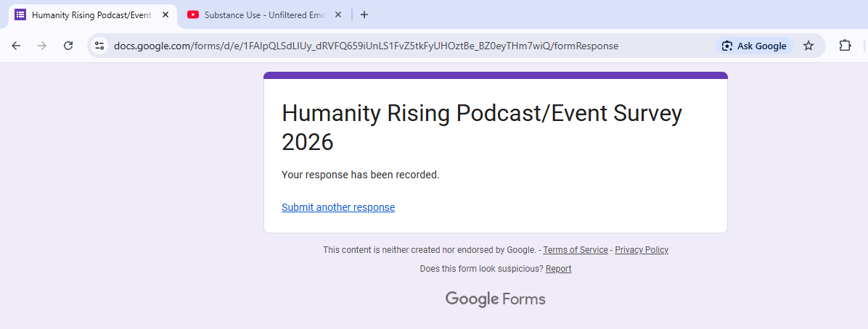Open the Privacy Policy link
The height and width of the screenshot is (329, 868).
(642, 250)
